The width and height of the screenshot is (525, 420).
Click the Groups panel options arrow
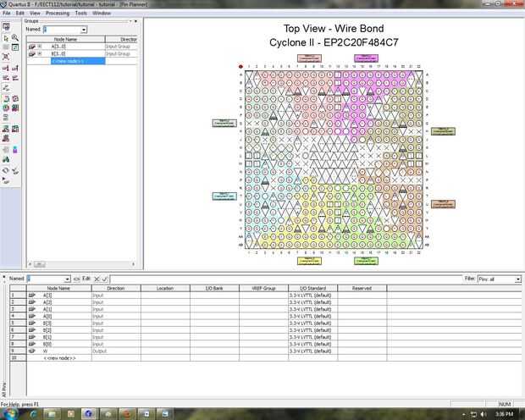130,21
